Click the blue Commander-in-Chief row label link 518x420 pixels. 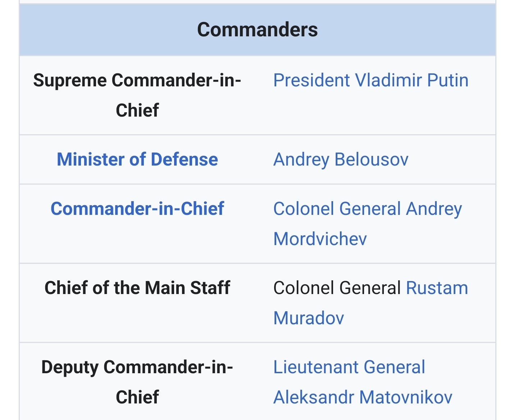(x=137, y=209)
